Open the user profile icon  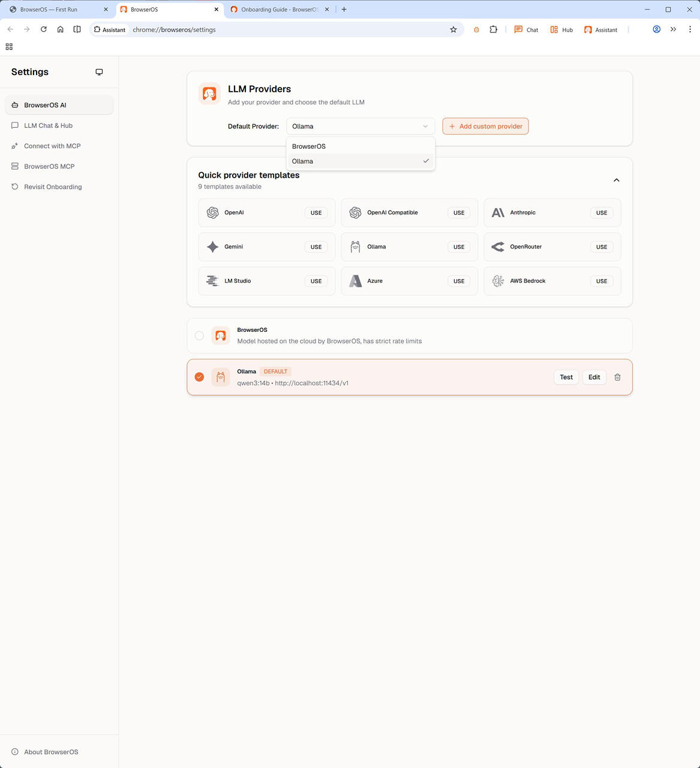click(x=656, y=29)
